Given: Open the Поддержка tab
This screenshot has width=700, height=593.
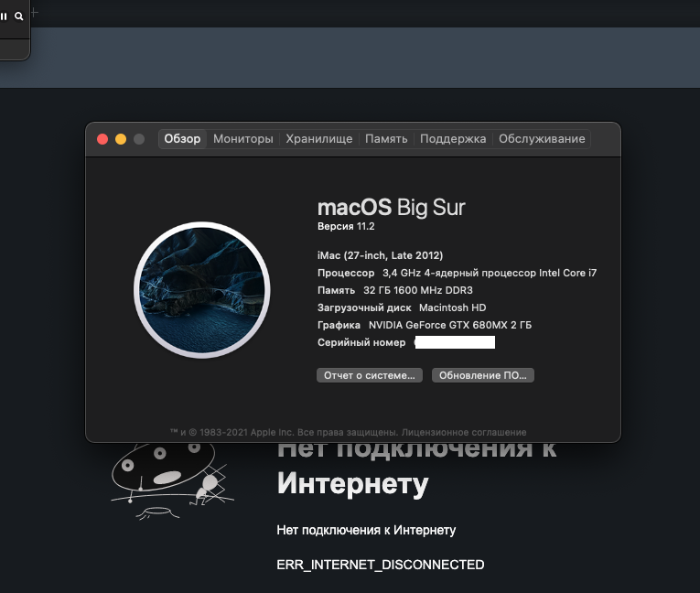Looking at the screenshot, I should (x=453, y=139).
